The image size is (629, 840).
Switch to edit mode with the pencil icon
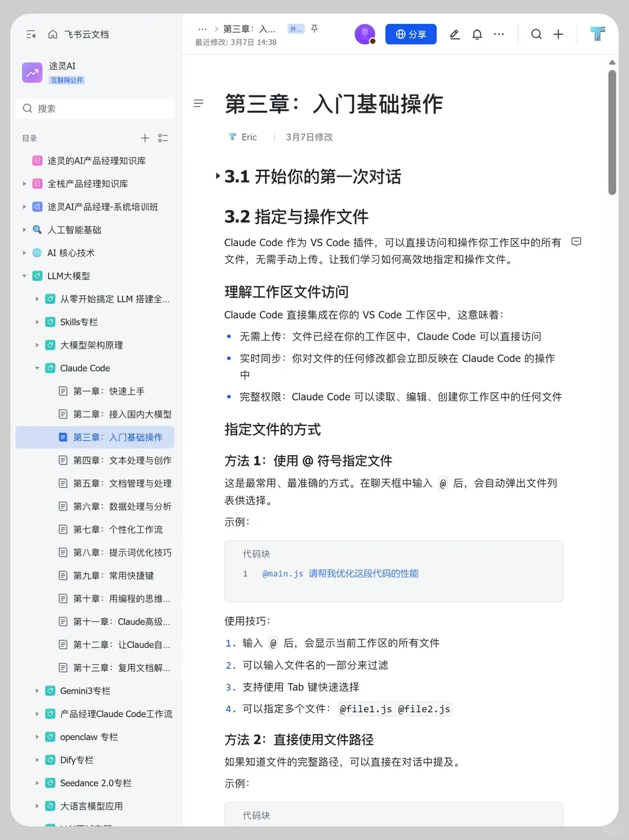[455, 34]
